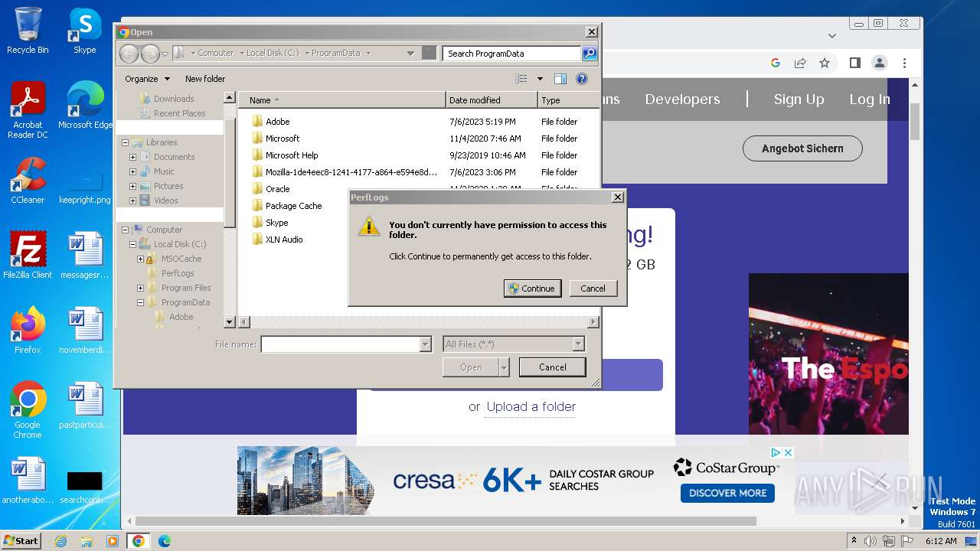Open the change view options dropdown

[540, 79]
